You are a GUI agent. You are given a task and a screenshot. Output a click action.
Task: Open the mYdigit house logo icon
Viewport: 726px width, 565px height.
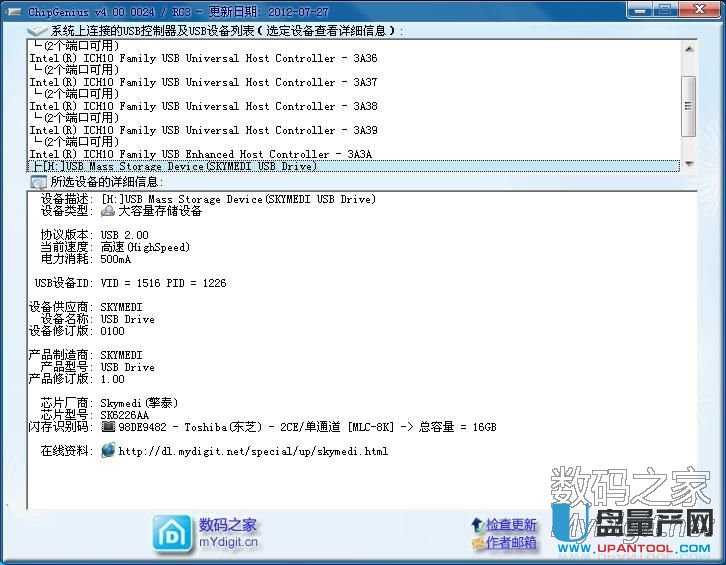coord(172,533)
